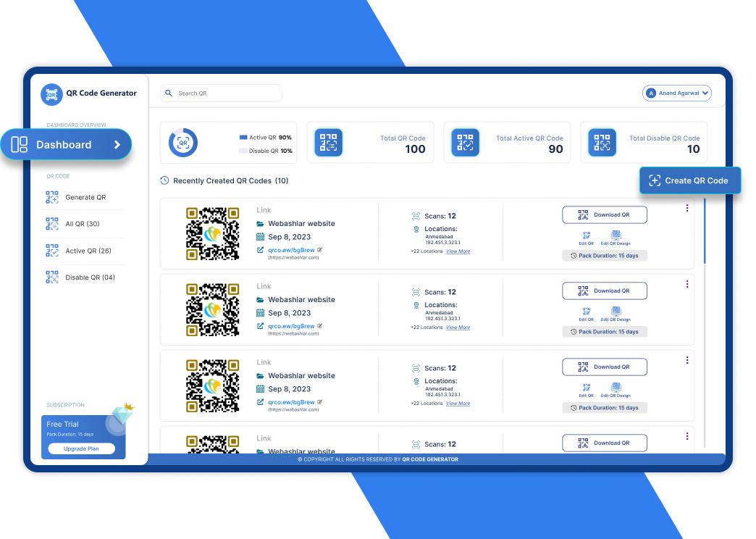Click Download QR on the first card

(605, 214)
